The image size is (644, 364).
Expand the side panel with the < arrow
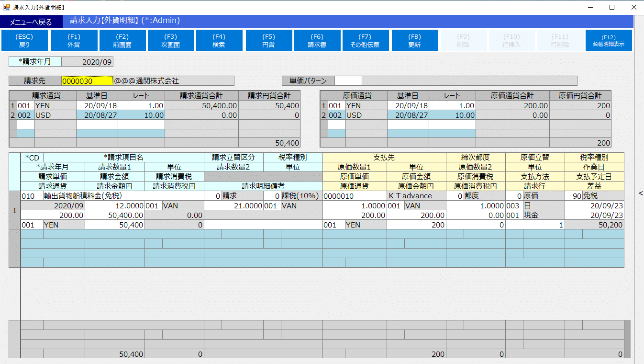[641, 193]
